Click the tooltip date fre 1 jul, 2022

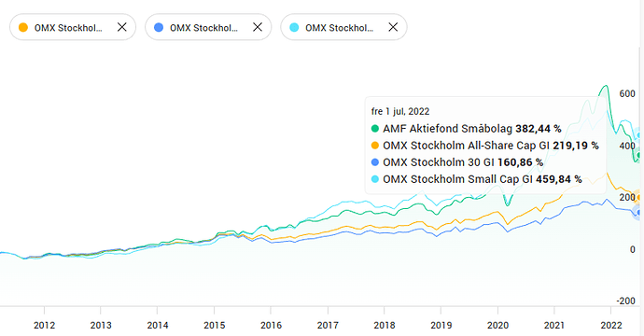click(x=400, y=111)
